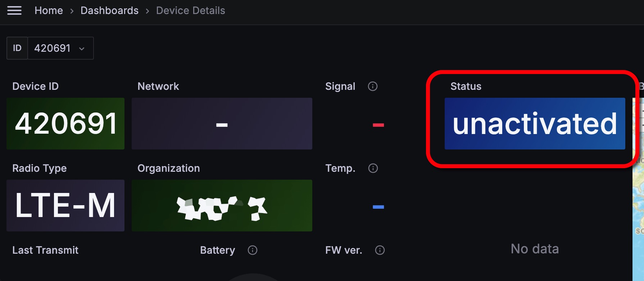This screenshot has height=281, width=644.
Task: Click the Status panel title
Action: click(x=466, y=86)
